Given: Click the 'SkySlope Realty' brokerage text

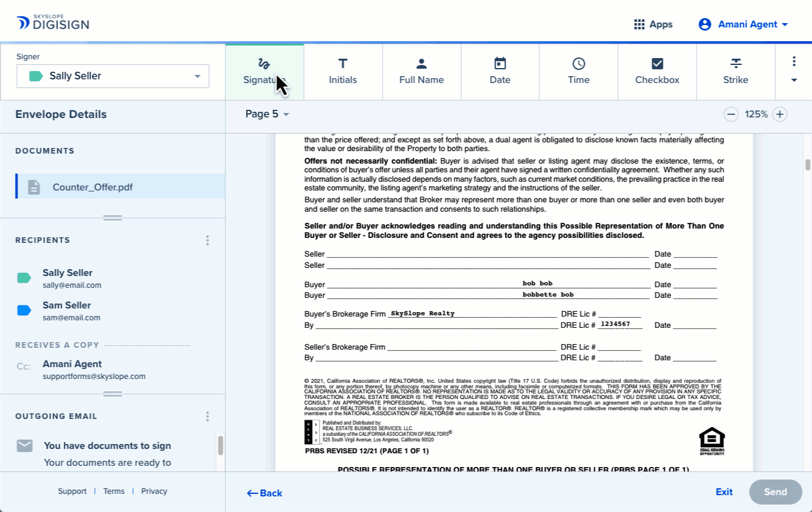Looking at the screenshot, I should (x=423, y=313).
